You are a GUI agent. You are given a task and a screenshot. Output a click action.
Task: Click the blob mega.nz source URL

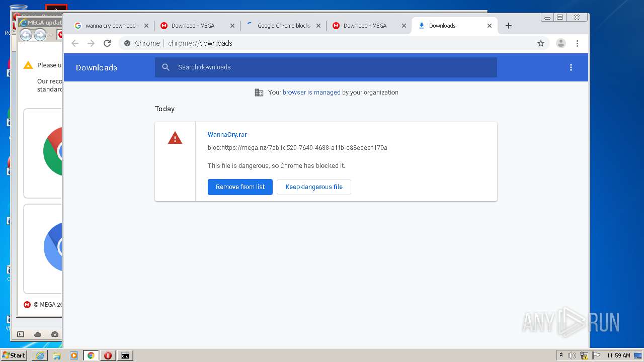pos(297,148)
